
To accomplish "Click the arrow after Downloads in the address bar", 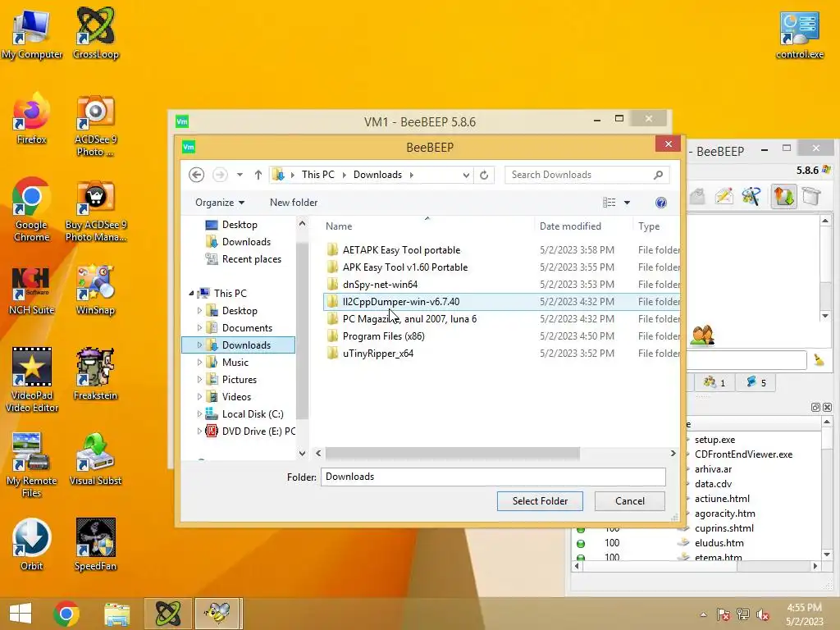I will (412, 175).
